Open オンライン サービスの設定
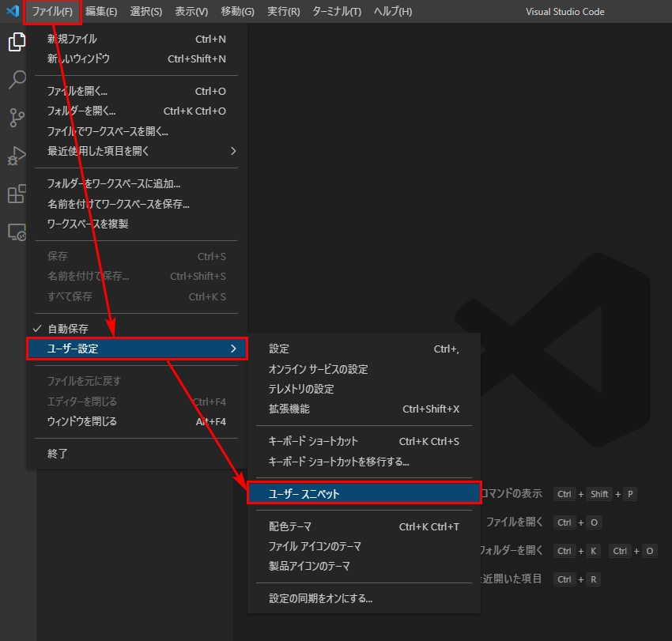This screenshot has height=641, width=672. coord(364,369)
